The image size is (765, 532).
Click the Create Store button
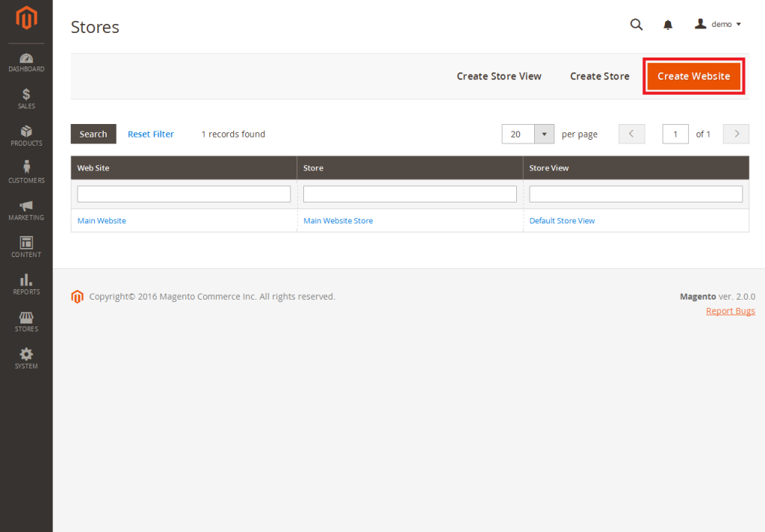pos(599,76)
